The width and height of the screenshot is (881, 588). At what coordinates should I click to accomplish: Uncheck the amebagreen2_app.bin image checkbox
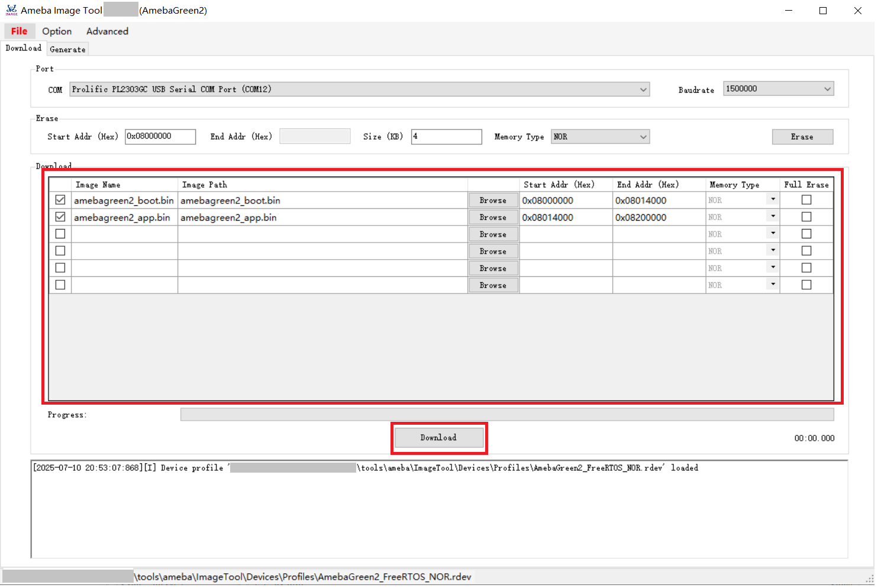(60, 217)
